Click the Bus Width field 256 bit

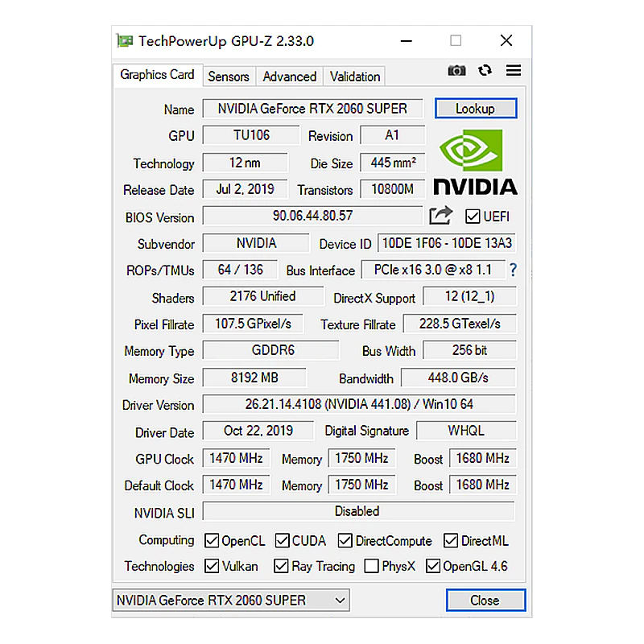click(470, 350)
